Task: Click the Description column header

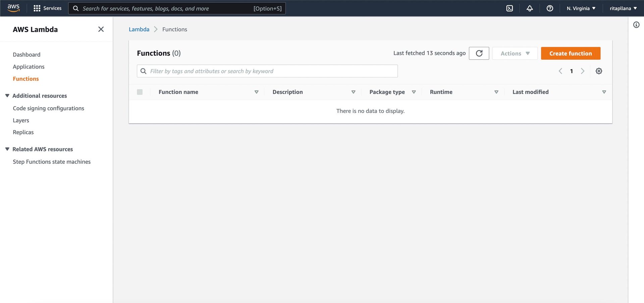Action: pyautogui.click(x=287, y=92)
